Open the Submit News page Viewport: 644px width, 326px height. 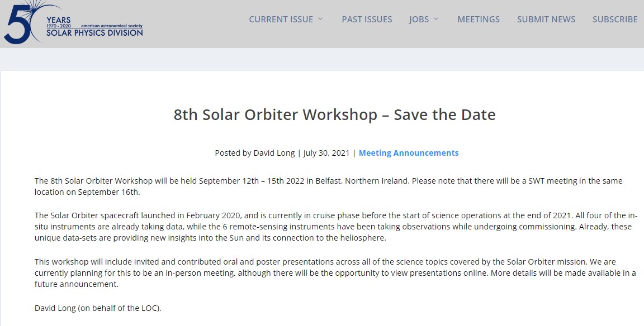click(546, 19)
